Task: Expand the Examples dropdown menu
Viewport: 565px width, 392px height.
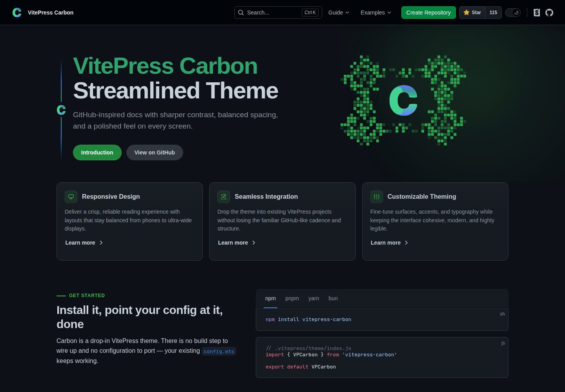Action: (x=376, y=13)
